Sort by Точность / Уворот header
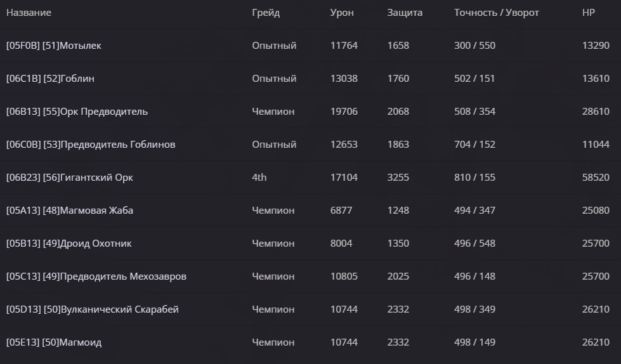 (496, 13)
